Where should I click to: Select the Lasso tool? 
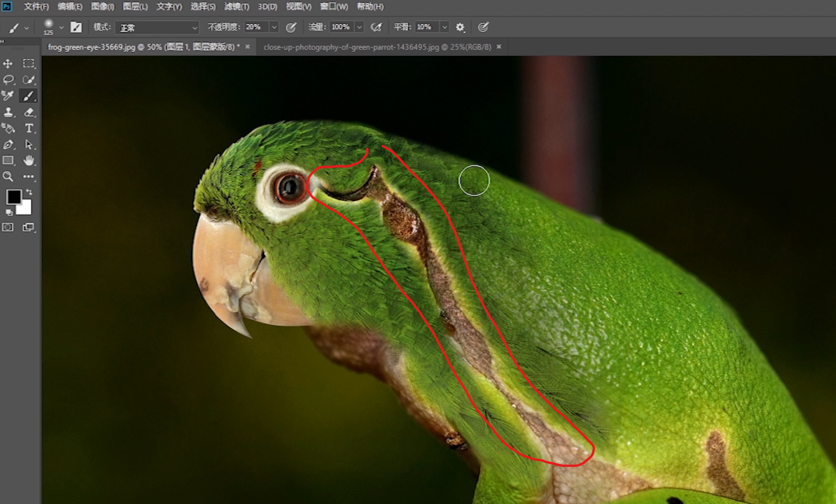coord(8,80)
